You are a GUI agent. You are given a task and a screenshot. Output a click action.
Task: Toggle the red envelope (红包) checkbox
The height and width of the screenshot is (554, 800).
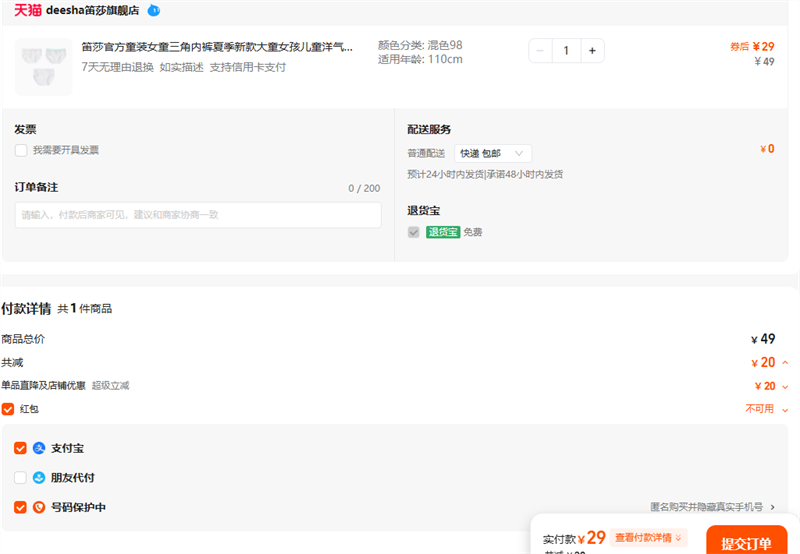[8, 409]
